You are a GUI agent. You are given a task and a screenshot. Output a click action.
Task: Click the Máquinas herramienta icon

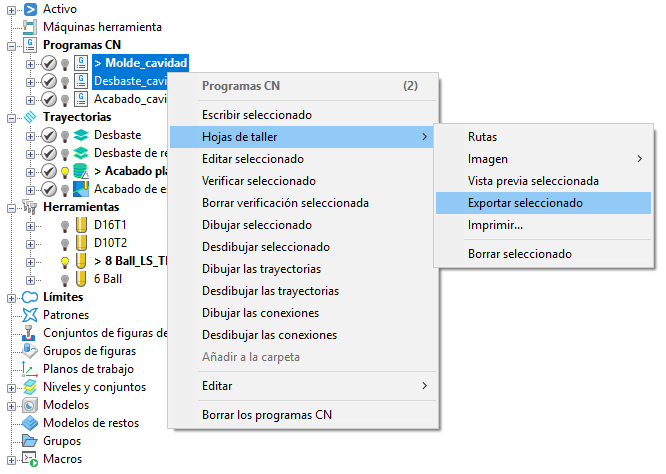29,27
